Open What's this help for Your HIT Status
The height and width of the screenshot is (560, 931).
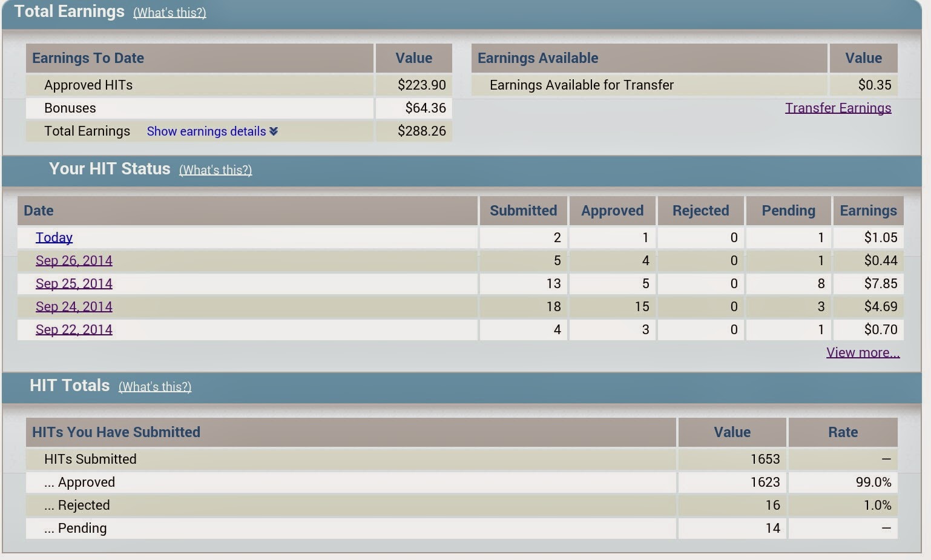215,170
